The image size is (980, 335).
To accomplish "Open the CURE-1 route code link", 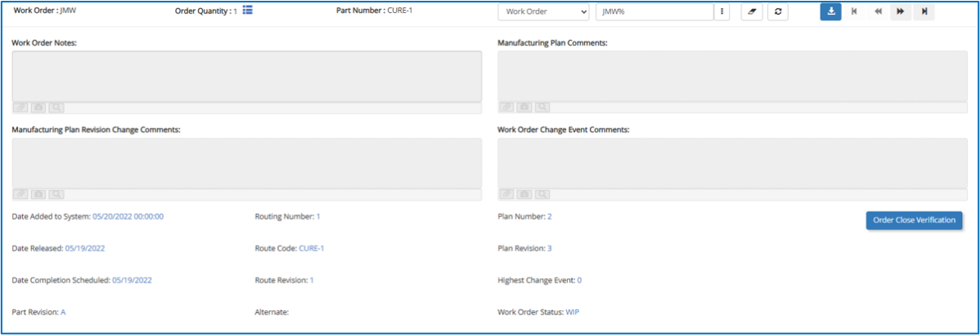I will tap(311, 248).
